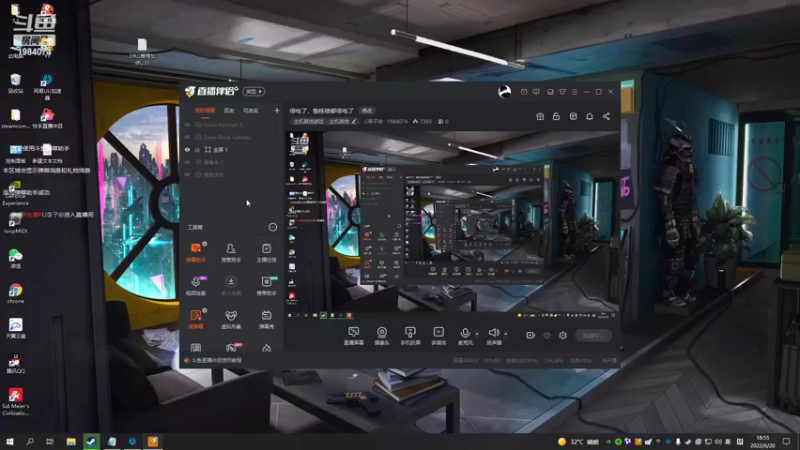Click the user avatar in title bar
Image resolution: width=800 pixels, height=450 pixels.
click(505, 91)
